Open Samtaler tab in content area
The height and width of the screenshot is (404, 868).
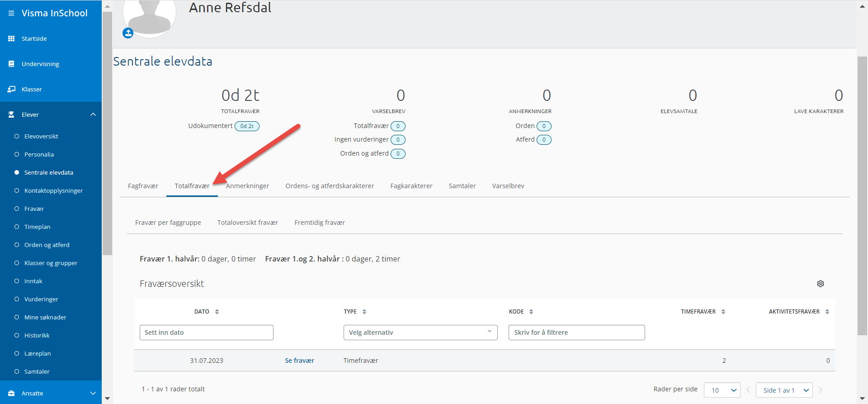462,186
